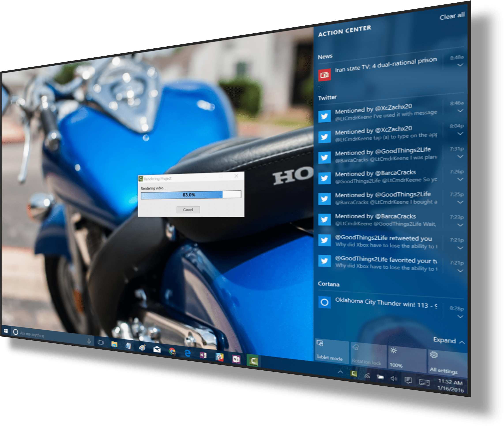Open the Mail app from the taskbar
Screen dimensions: 504x426
(x=157, y=349)
